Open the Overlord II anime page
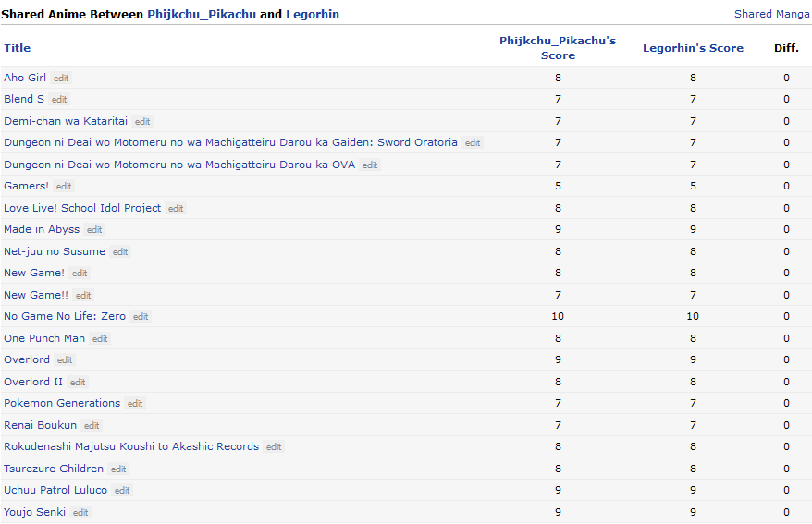Screen dimensions: 812x524 33,382
